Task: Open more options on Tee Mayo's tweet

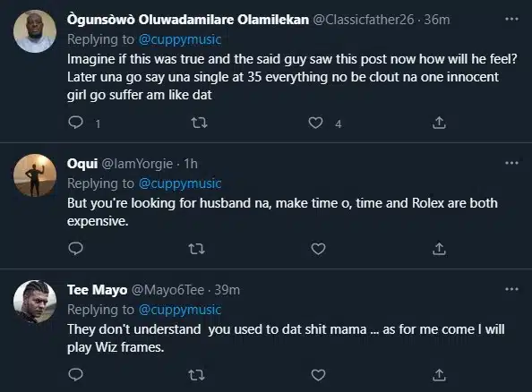Action: 511,289
